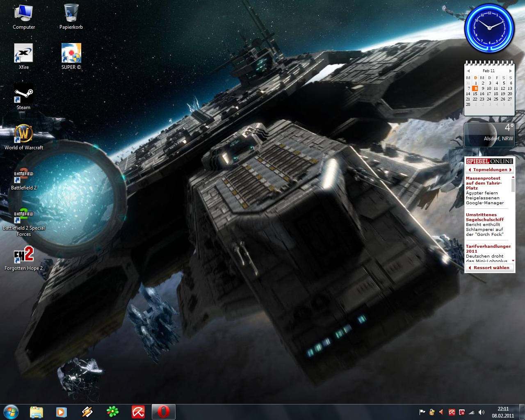
Task: Open the Alsdorf, NRW weather gadget
Action: coord(489,135)
